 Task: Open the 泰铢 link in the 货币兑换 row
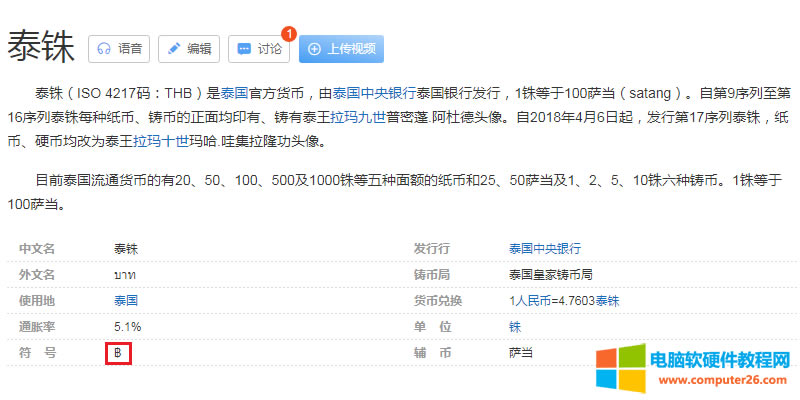[x=607, y=300]
